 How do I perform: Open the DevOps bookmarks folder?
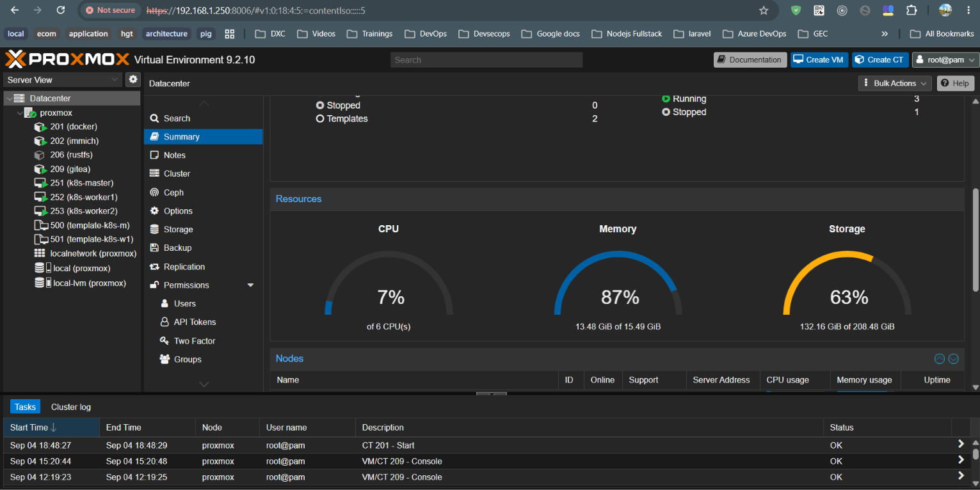pos(426,34)
